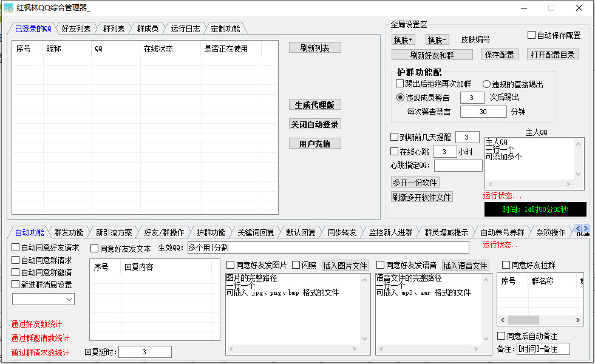
Task: Toggle 在线心跳 checkbox
Action: pos(395,152)
